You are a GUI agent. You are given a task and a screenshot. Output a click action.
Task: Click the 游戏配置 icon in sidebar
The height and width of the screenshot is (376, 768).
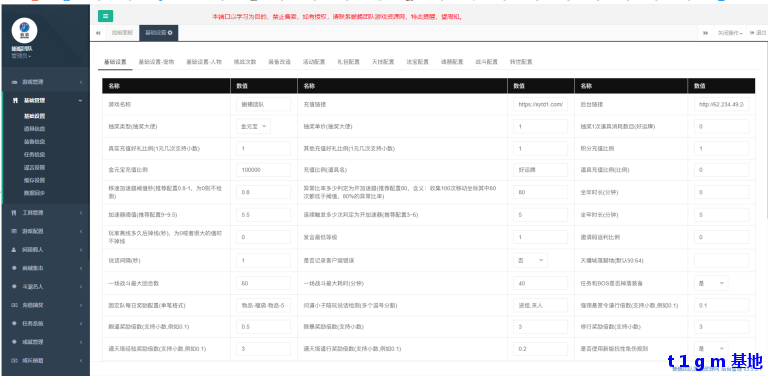[x=14, y=231]
